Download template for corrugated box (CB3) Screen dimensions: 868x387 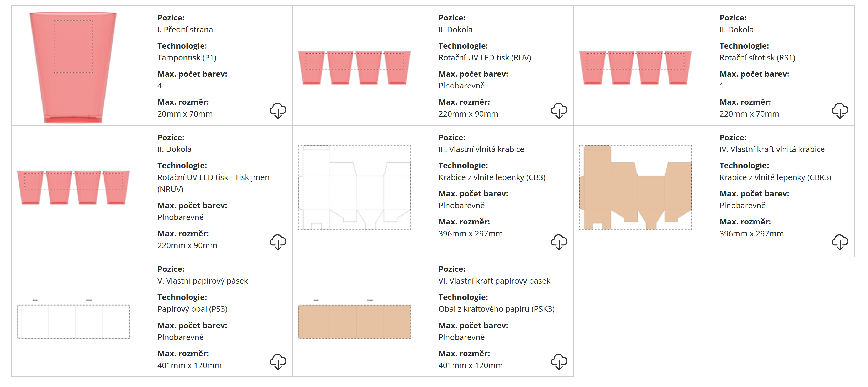click(559, 242)
